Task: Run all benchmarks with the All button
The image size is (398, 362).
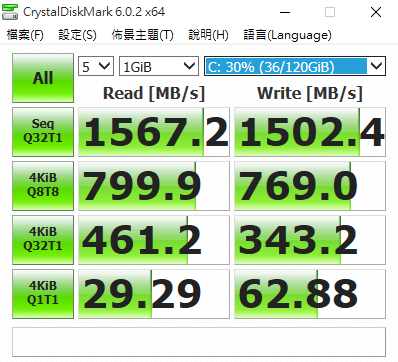Action: (43, 78)
